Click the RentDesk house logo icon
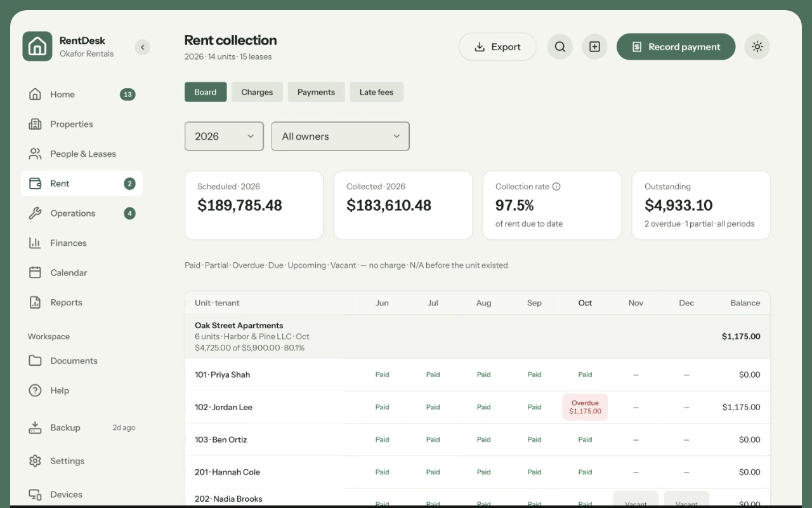Screen dimensions: 812x508 (37, 46)
